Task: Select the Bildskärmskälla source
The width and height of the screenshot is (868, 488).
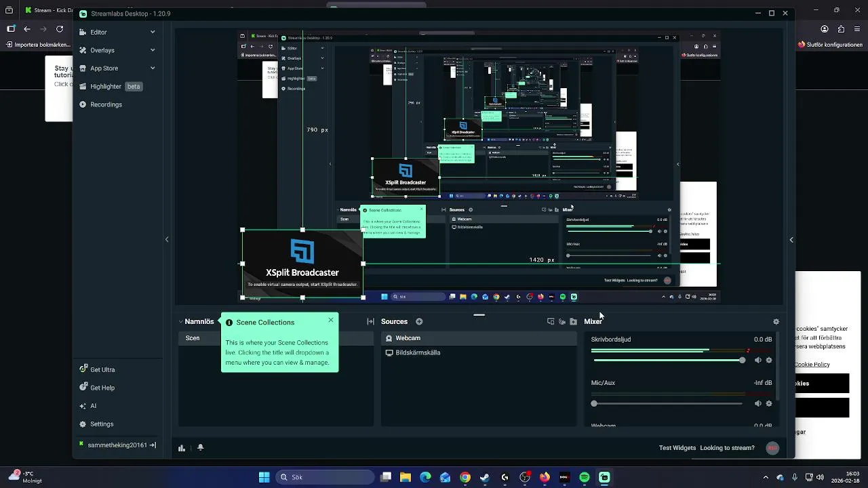Action: tap(479, 352)
